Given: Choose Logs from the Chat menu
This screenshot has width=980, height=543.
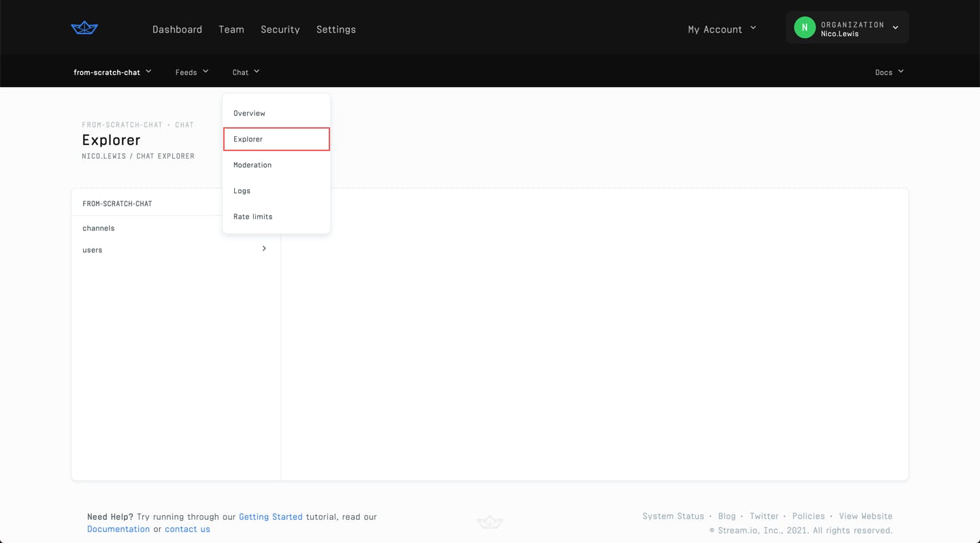Looking at the screenshot, I should pyautogui.click(x=276, y=191).
